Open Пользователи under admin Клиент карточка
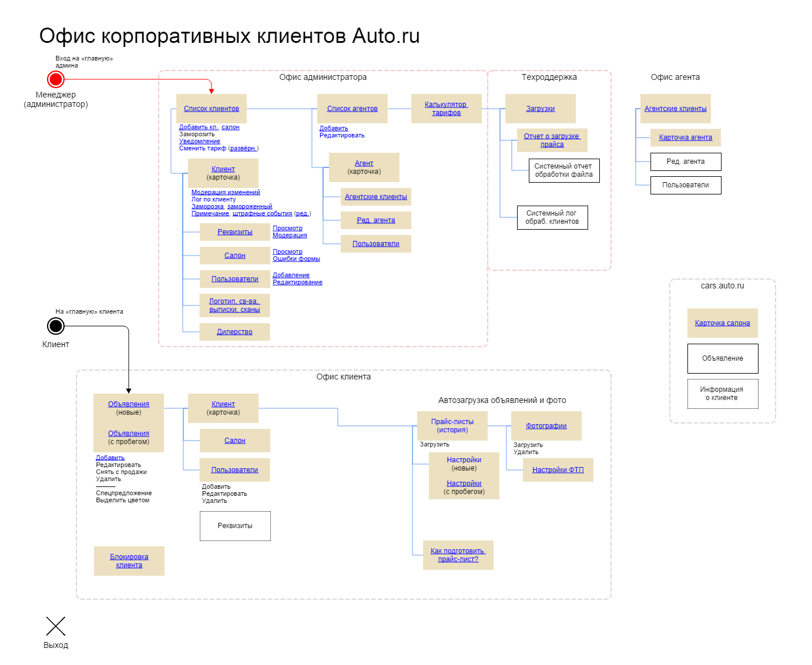The image size is (812, 665). click(235, 279)
